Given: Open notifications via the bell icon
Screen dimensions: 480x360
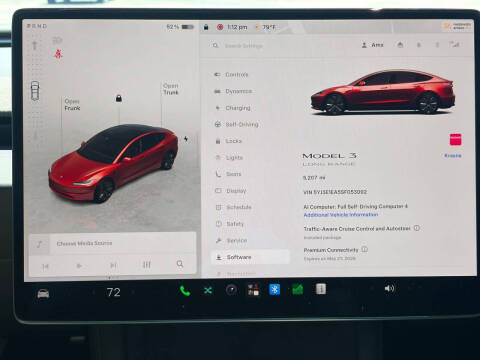Looking at the screenshot, I should [419, 45].
